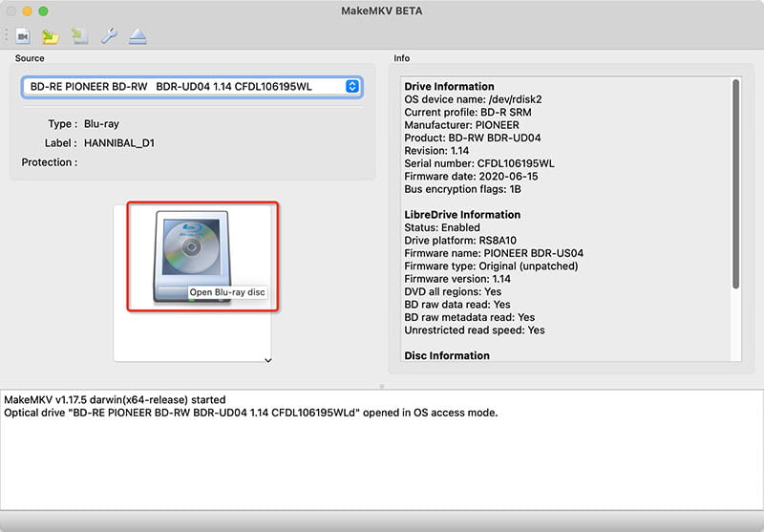Click the Open Files video camera icon

tap(23, 36)
